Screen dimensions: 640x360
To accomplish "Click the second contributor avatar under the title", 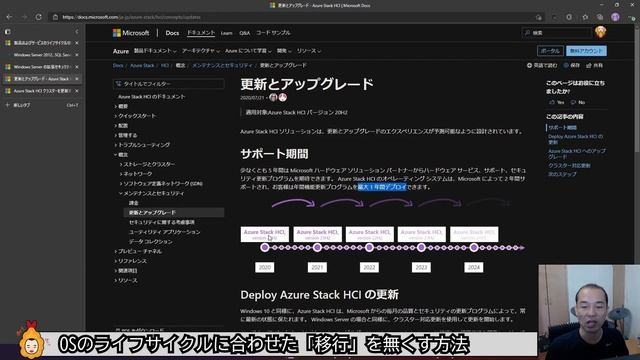I will coord(282,97).
